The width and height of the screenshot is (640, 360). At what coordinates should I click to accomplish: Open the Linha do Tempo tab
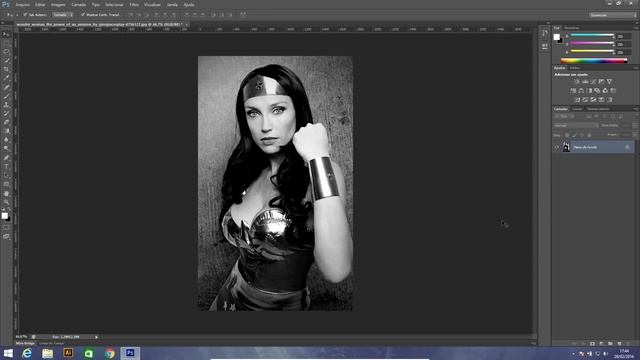click(51, 344)
